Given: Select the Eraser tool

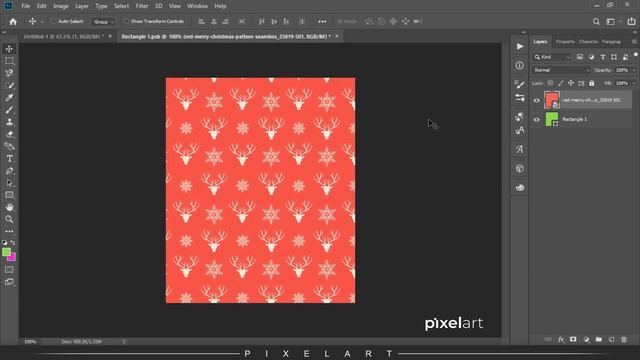Looking at the screenshot, I should tap(9, 134).
